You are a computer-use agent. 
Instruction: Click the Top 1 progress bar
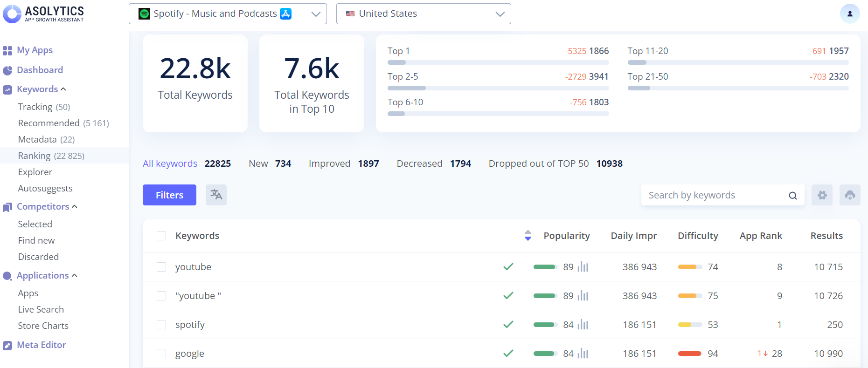pos(498,62)
